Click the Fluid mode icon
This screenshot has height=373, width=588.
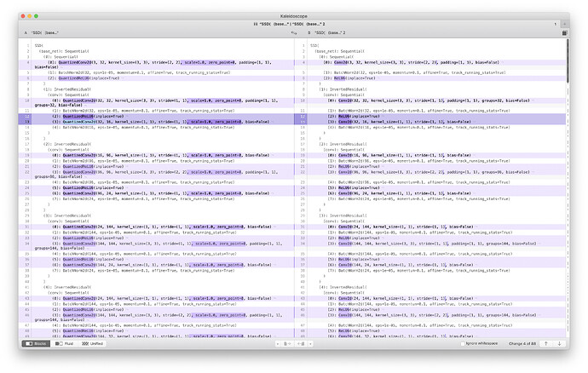coord(57,343)
